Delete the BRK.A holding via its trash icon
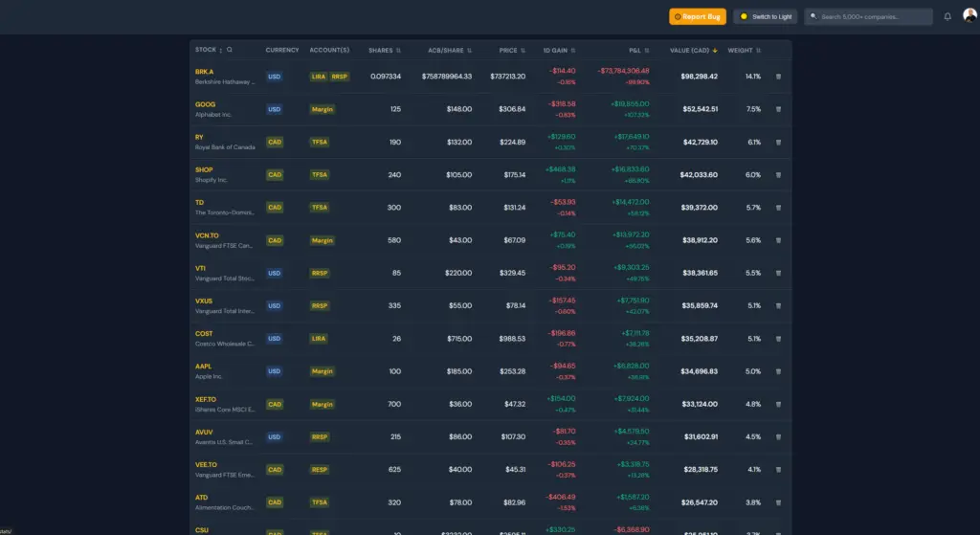Viewport: 980px width, 535px height. coord(778,77)
